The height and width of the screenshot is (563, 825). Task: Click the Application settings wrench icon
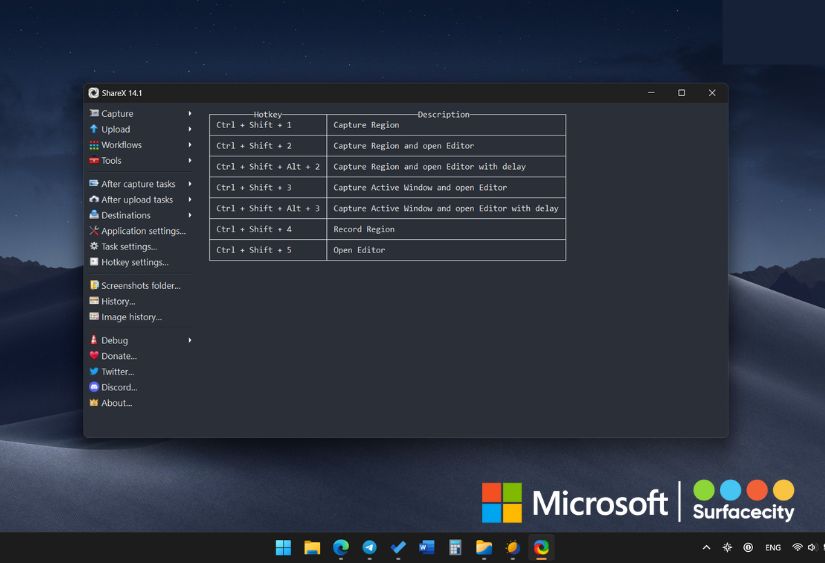click(x=94, y=231)
